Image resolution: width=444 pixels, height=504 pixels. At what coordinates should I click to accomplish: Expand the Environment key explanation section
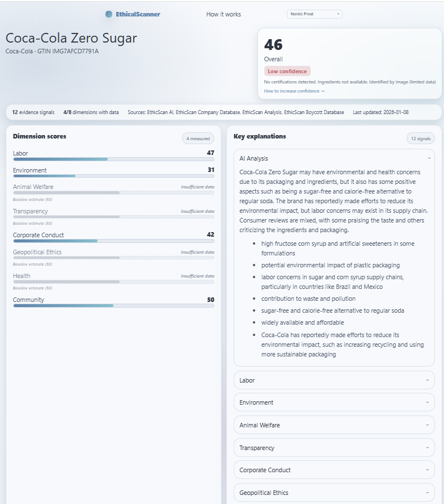point(334,402)
